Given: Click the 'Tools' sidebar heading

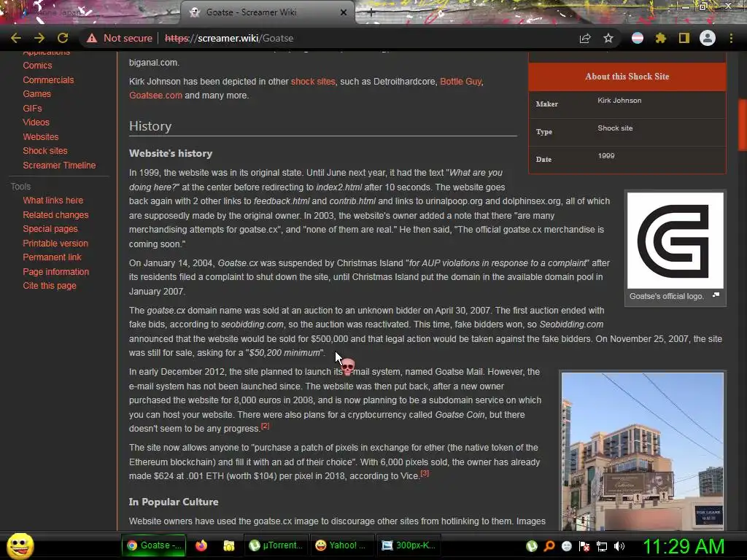Looking at the screenshot, I should tap(20, 187).
